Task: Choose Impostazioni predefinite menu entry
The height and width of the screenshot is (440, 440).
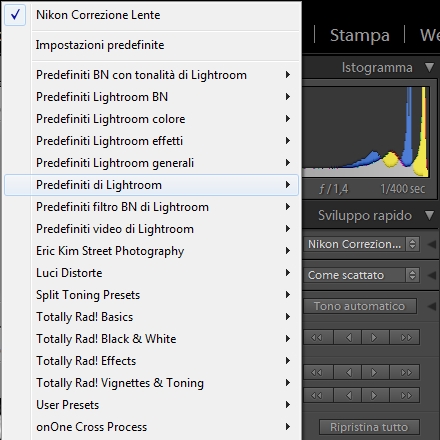Action: point(152,45)
